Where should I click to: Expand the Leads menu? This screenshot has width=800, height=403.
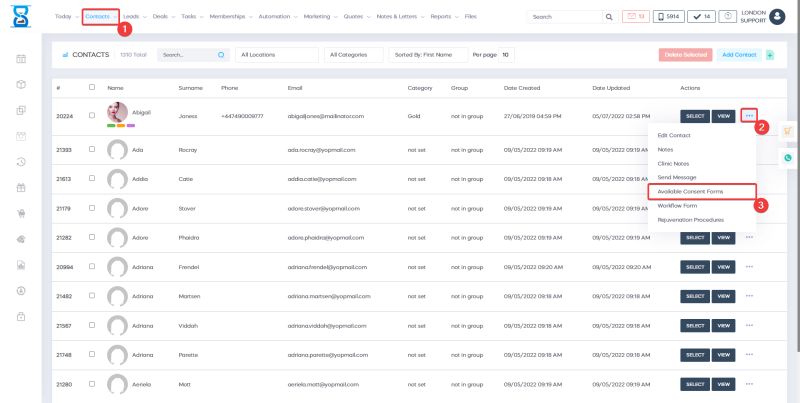(x=135, y=17)
